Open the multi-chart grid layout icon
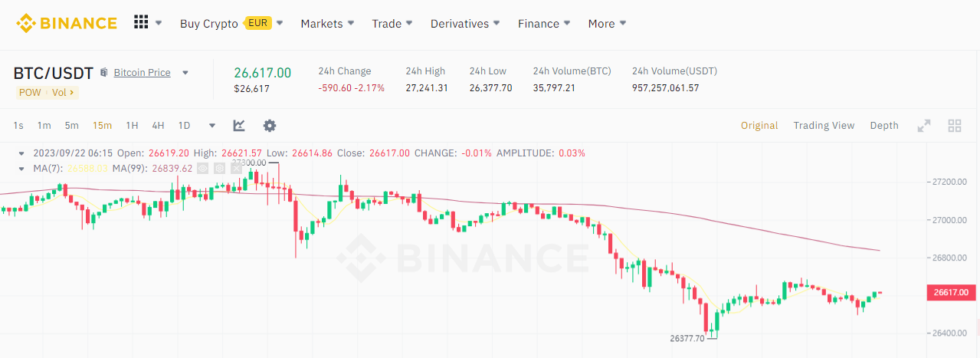This screenshot has height=358, width=980. point(955,126)
